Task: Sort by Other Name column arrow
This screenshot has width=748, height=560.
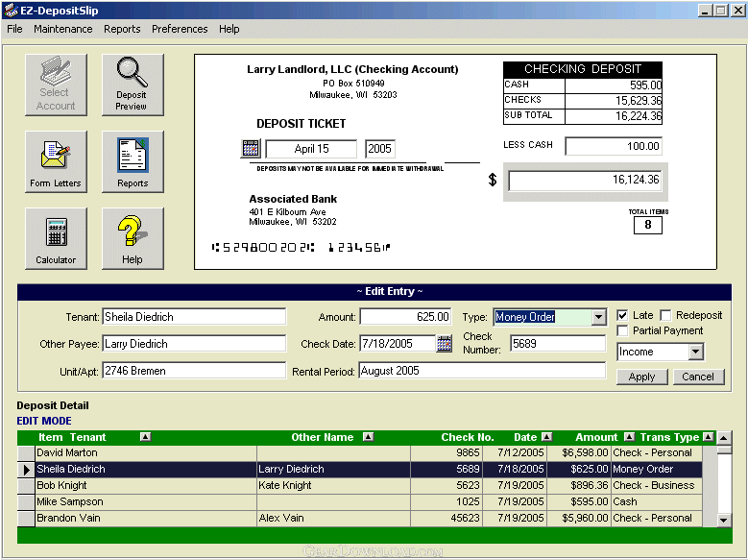Action: [x=368, y=437]
